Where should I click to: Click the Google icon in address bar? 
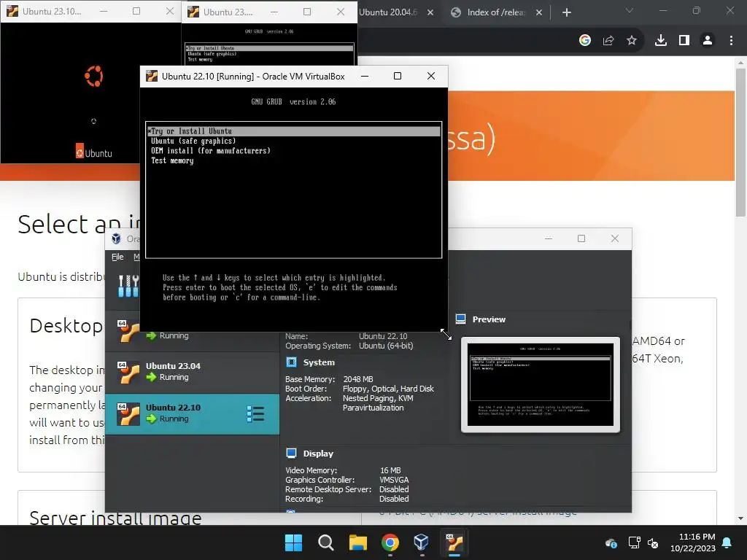585,41
